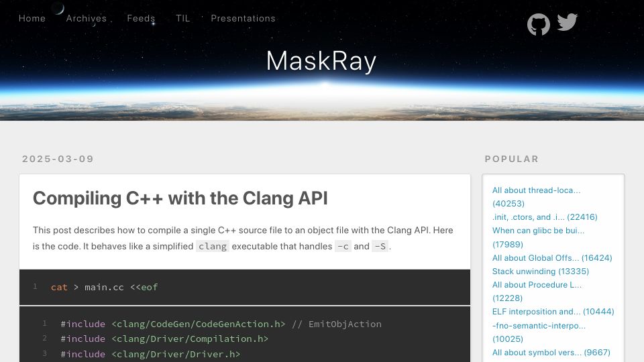644x362 pixels.
Task: Open popular post All about Global Offs...
Action: click(x=552, y=257)
